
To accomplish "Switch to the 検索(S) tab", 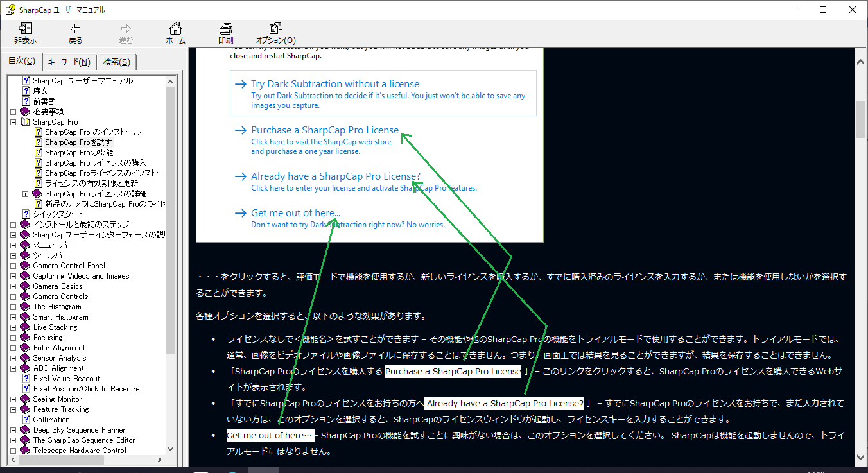I will click(x=116, y=62).
